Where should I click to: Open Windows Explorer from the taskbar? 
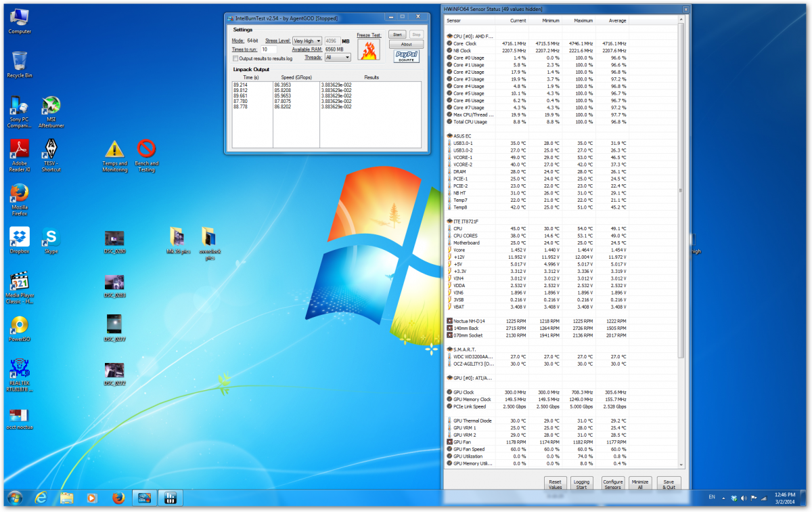[66, 498]
